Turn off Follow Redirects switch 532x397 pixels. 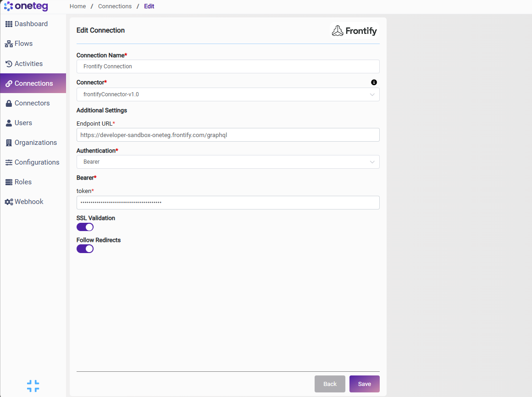pos(85,249)
